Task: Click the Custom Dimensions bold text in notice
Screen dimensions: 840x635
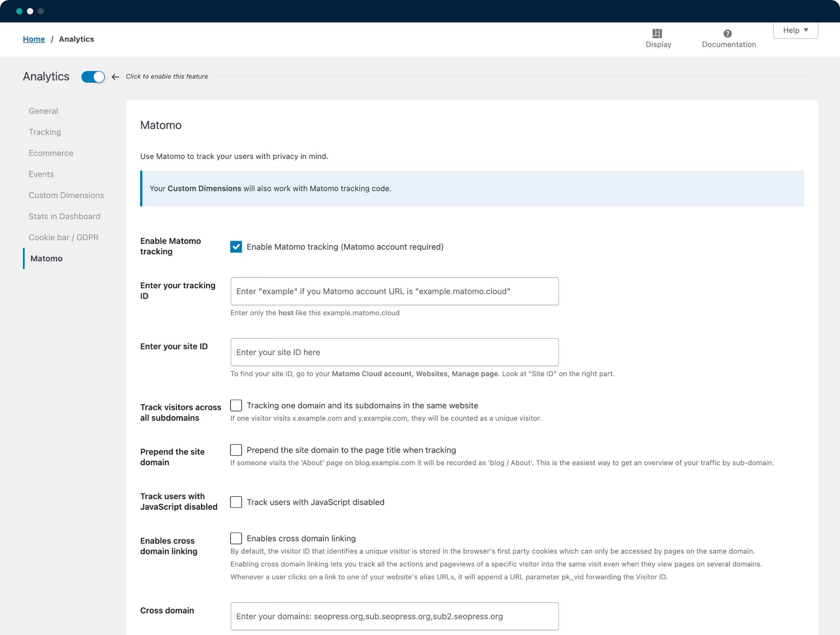Action: pyautogui.click(x=204, y=189)
